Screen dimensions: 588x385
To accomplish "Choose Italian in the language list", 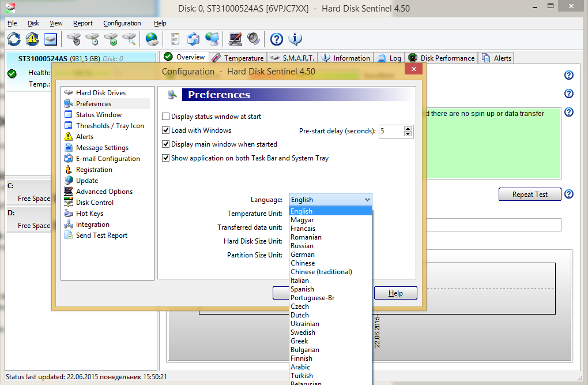I will coord(300,281).
